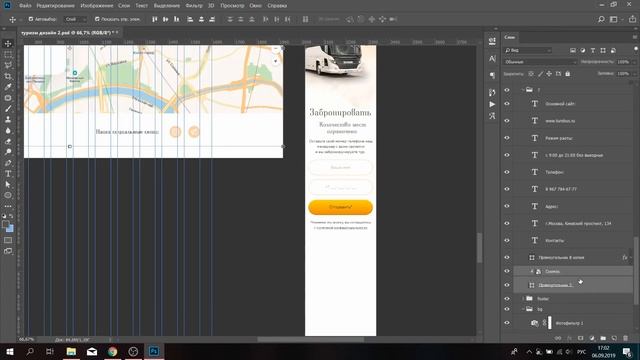Click the lock all padlock icon
Viewport: 640px width, 360px height.
point(568,74)
